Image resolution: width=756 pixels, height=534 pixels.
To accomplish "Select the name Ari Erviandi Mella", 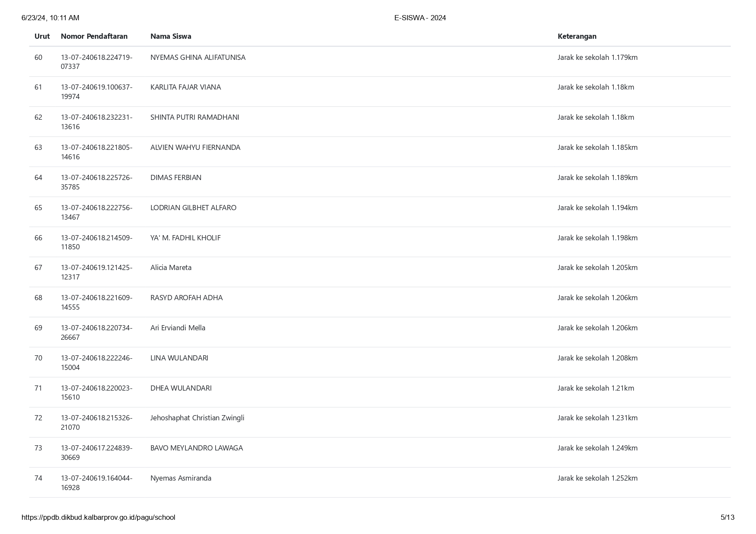I will point(178,328).
